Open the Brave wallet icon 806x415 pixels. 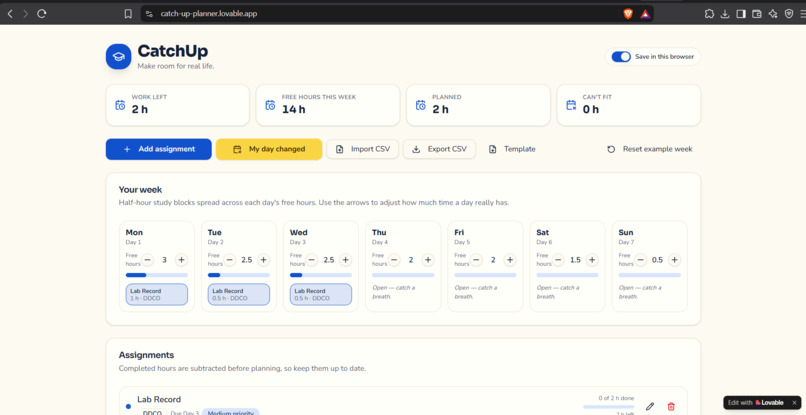click(757, 14)
